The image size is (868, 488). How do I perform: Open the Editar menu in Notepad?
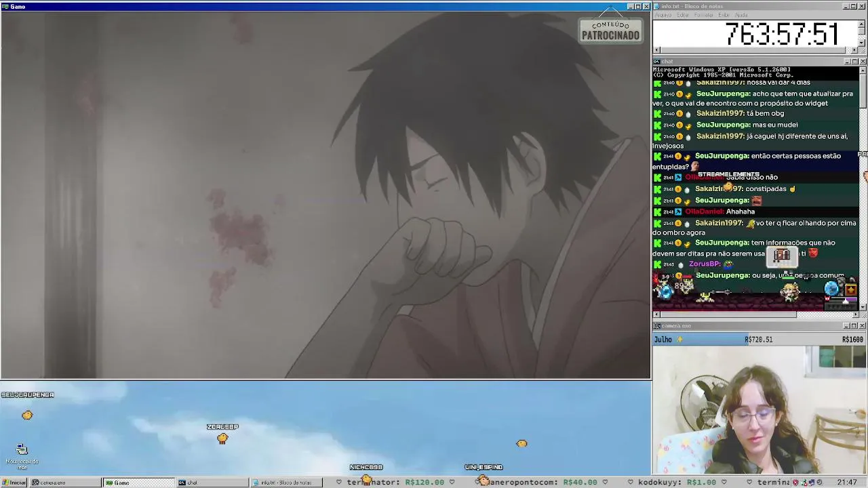[682, 15]
